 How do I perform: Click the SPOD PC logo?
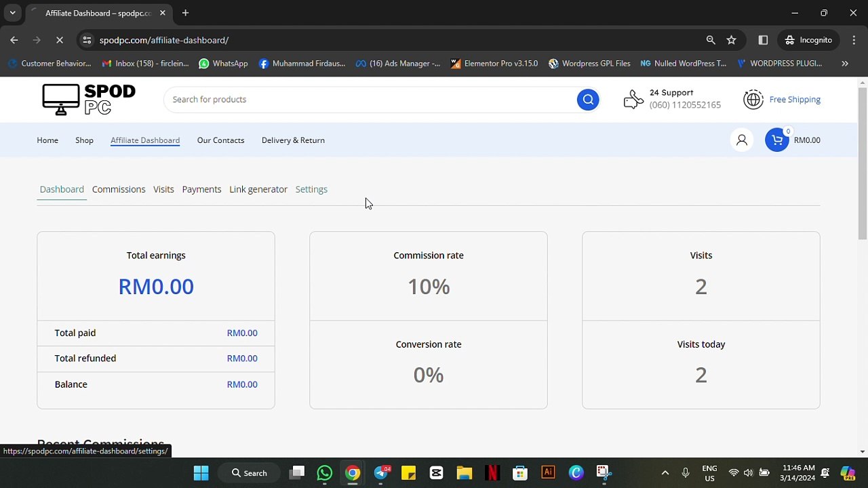coord(89,100)
